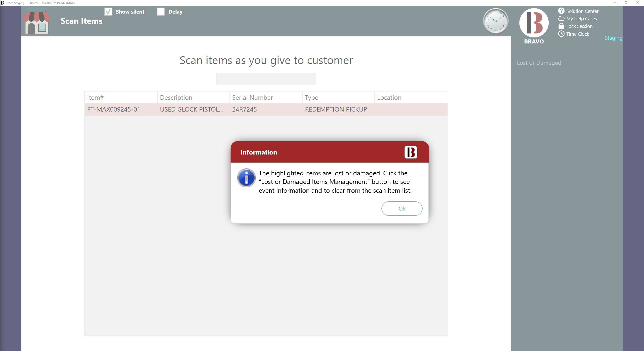Click the My Help Cases folder icon

(x=561, y=19)
